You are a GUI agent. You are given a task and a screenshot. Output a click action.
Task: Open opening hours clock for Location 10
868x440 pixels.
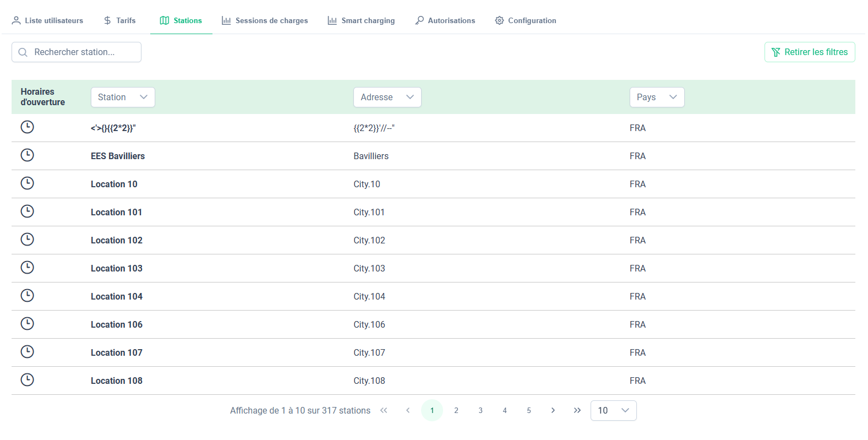click(x=27, y=183)
